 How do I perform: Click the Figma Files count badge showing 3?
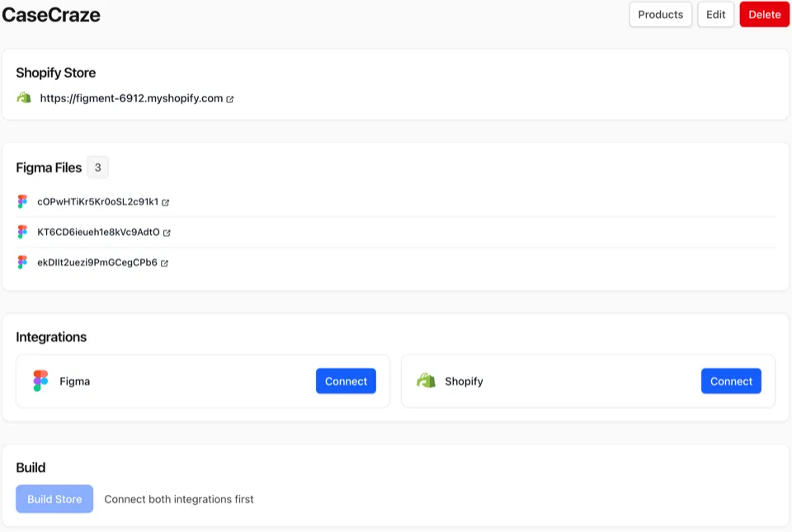pyautogui.click(x=98, y=167)
